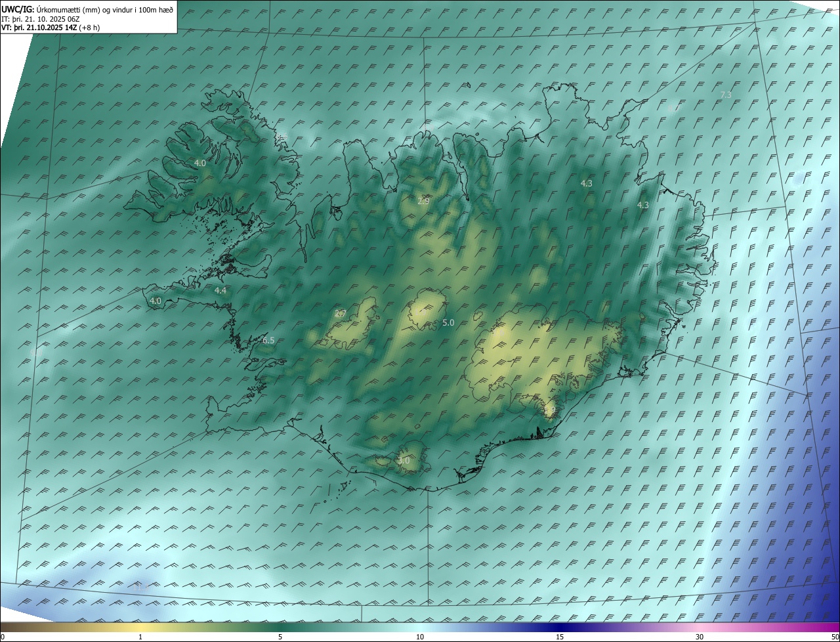This screenshot has width=840, height=642.
Task: Click the 6.5 value label
Action: point(268,341)
